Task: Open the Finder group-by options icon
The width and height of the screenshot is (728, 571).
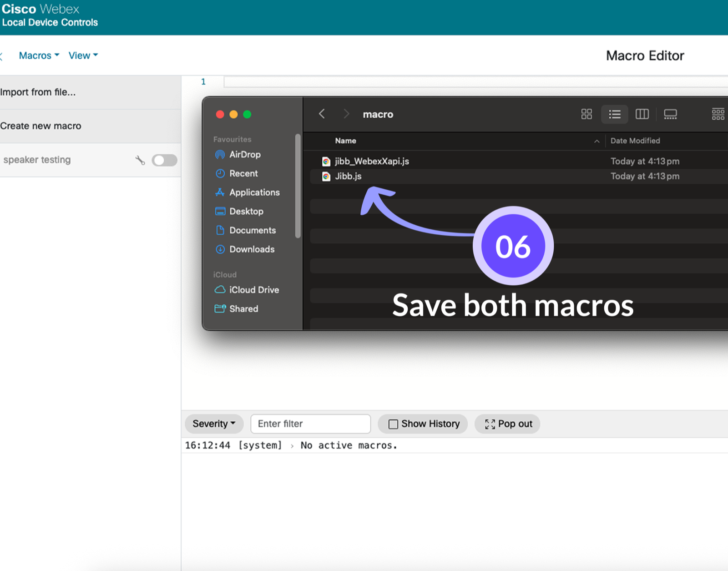Action: pos(718,114)
